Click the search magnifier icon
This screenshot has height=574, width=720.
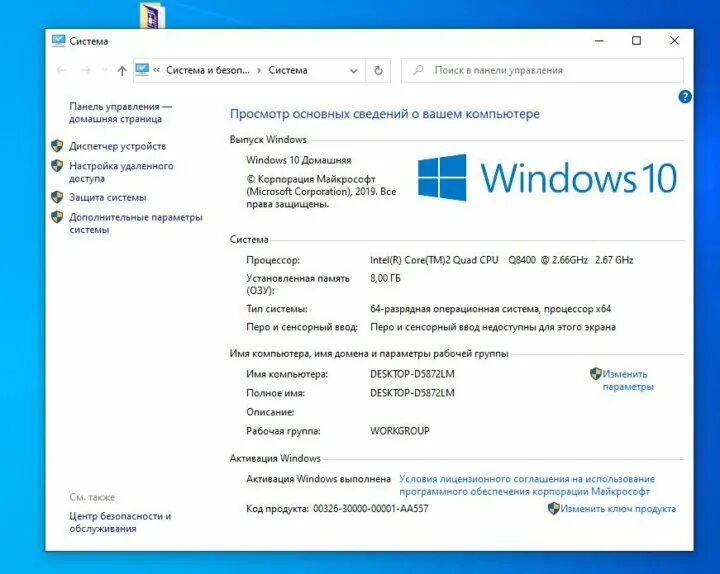[x=418, y=70]
